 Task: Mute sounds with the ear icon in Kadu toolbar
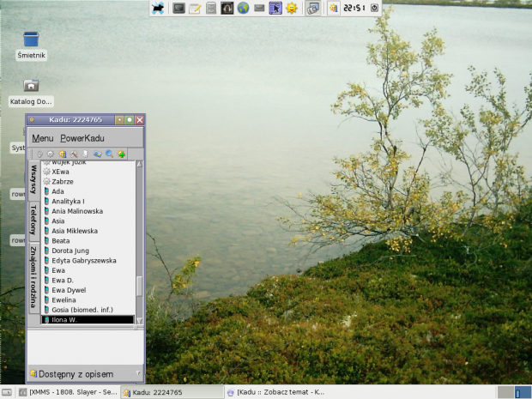coord(39,154)
